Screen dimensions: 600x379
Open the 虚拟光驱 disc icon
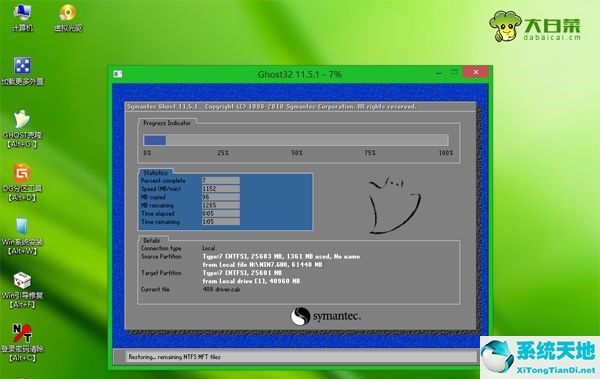pos(68,18)
